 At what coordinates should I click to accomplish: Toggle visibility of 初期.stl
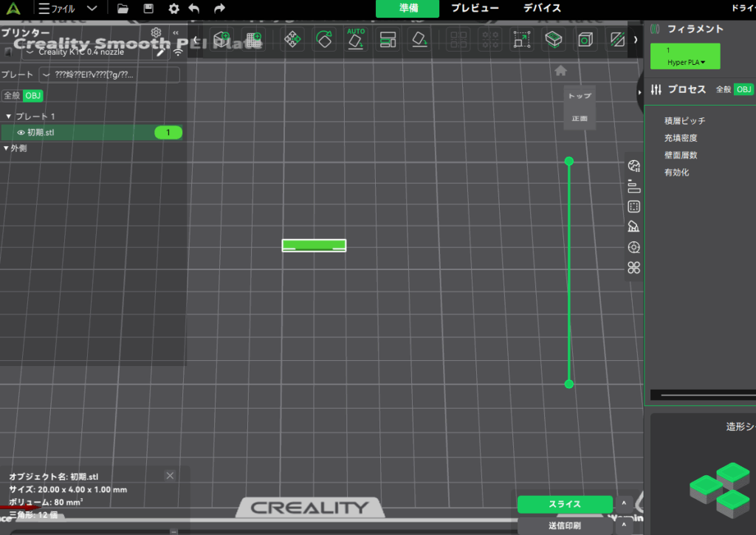pyautogui.click(x=21, y=133)
